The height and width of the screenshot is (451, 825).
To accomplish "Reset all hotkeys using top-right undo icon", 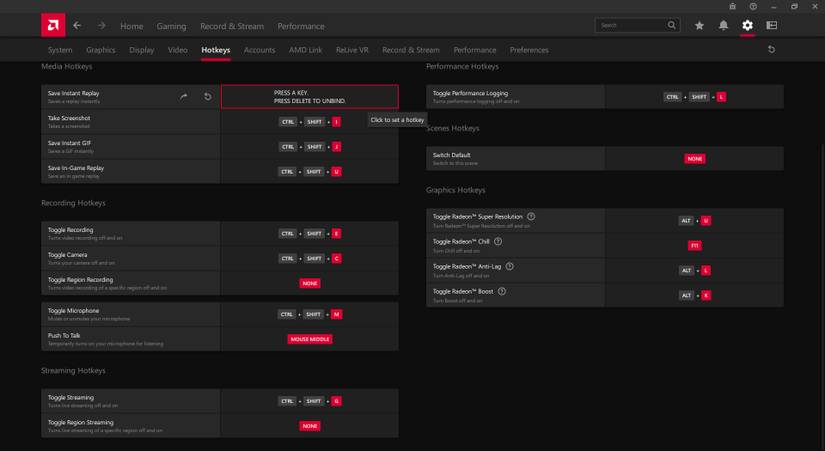I will pyautogui.click(x=771, y=49).
